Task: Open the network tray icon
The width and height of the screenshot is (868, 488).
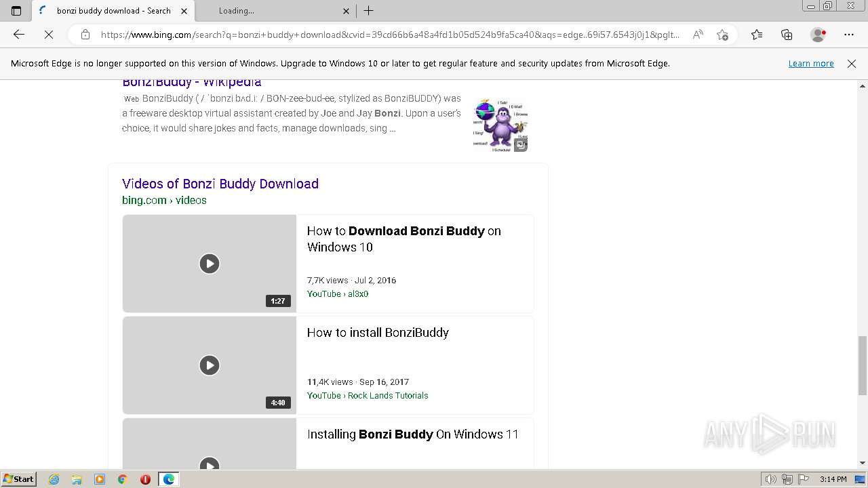Action: coord(787,479)
